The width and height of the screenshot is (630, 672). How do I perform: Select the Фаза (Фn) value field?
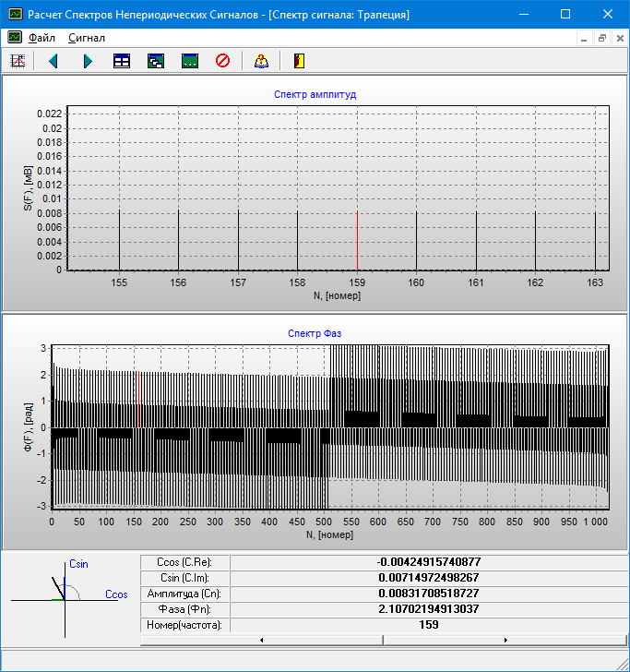click(428, 608)
